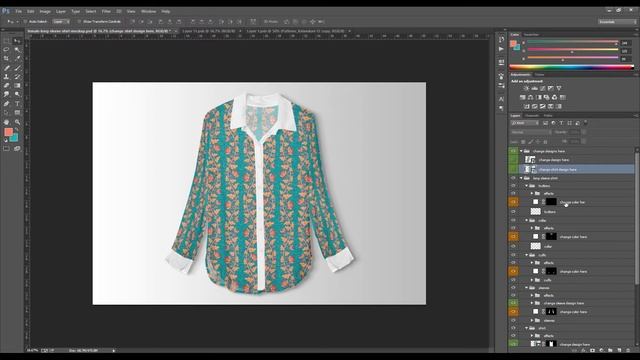Open the Filter menu

pos(106,11)
